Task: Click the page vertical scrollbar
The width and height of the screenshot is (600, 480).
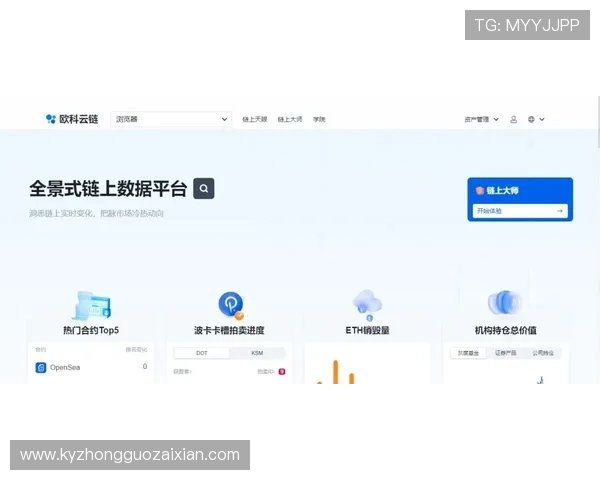Action: coord(598,122)
